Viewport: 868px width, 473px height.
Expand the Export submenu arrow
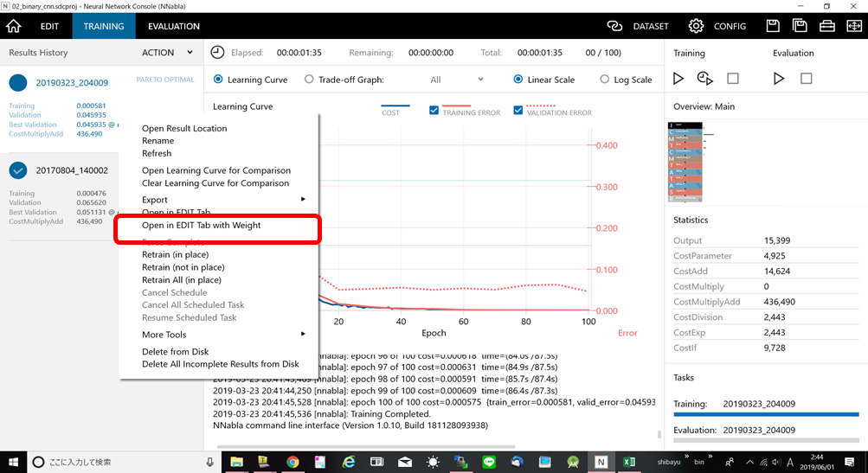[303, 199]
